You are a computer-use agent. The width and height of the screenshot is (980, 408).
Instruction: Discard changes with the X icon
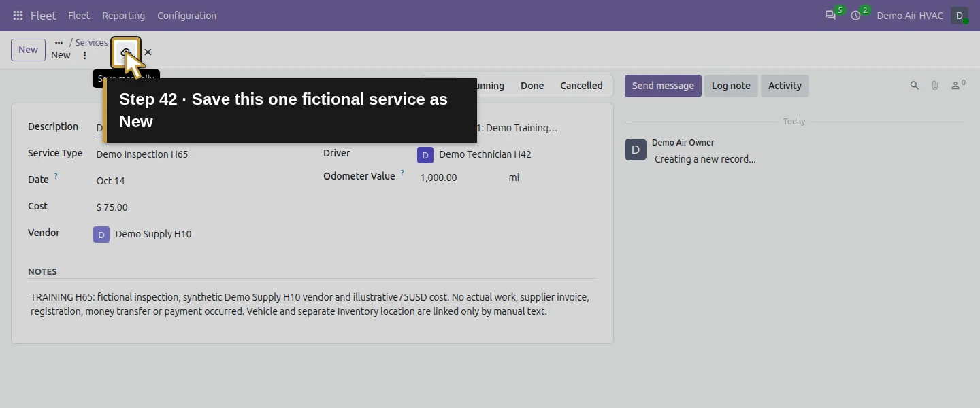pos(148,52)
